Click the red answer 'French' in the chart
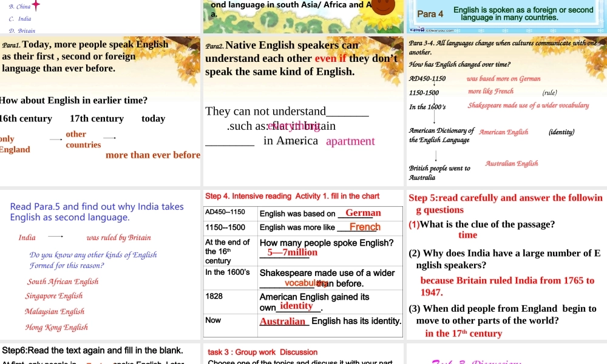Screen dimensions: 607x364 365,227
